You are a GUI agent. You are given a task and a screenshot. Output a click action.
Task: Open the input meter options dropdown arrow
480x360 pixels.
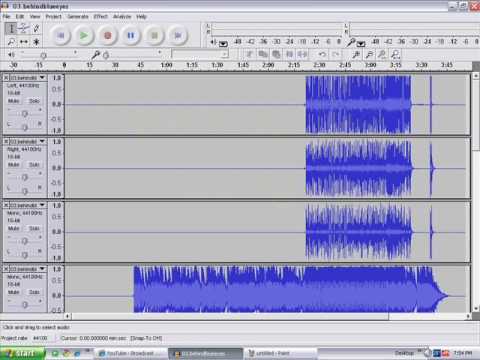coord(361,43)
